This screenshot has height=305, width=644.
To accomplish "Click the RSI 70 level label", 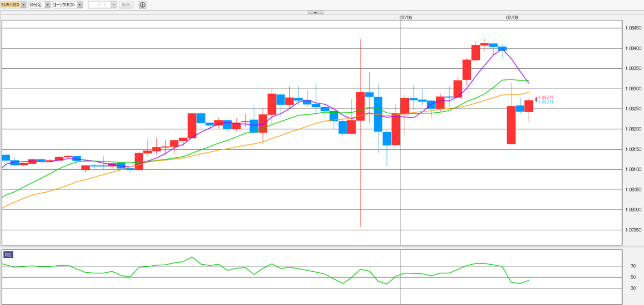I will (633, 266).
